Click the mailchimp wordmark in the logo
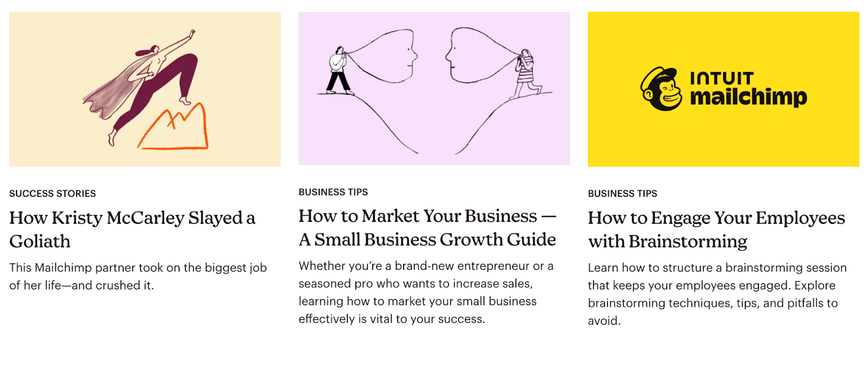Screen dimensions: 868x385 tap(748, 97)
